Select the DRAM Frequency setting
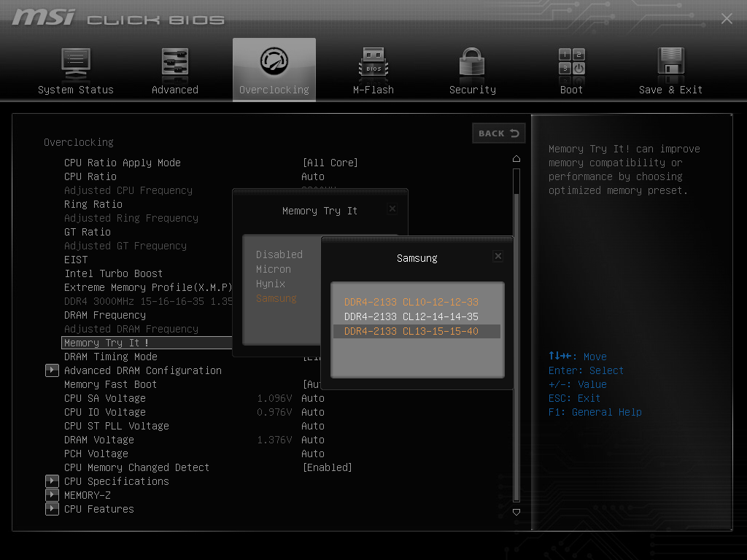The image size is (747, 560). point(105,315)
